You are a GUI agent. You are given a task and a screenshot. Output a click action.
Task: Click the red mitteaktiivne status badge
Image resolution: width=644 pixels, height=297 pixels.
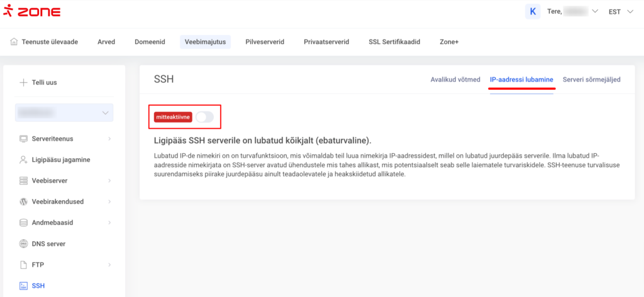173,117
